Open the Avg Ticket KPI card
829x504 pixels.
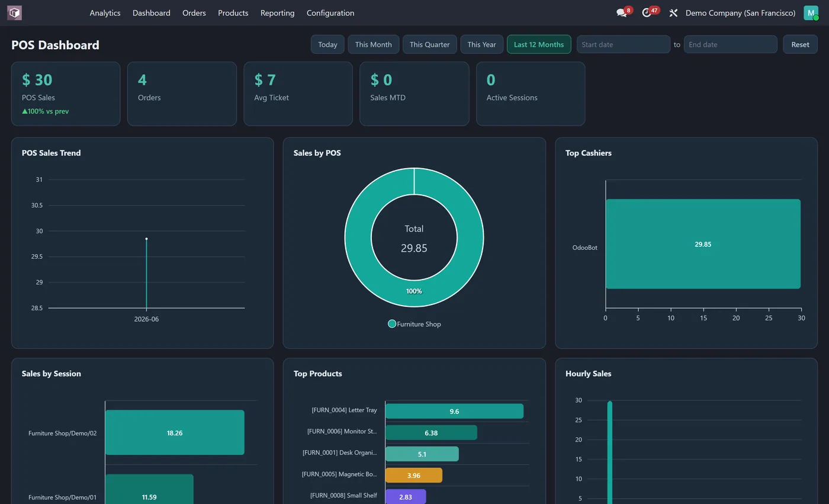298,94
